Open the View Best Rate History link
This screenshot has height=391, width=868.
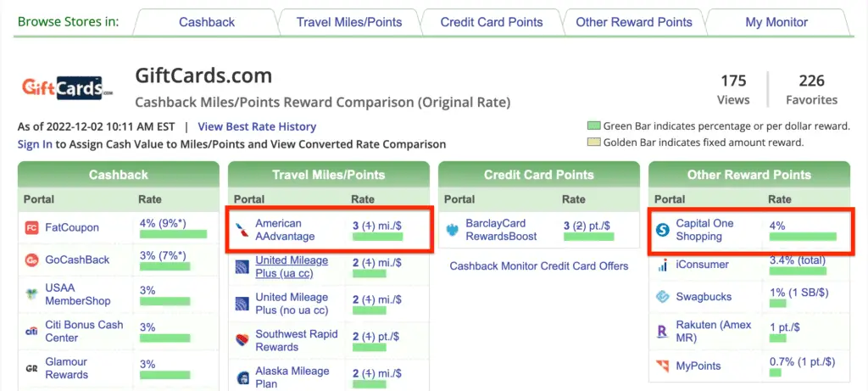coord(257,127)
